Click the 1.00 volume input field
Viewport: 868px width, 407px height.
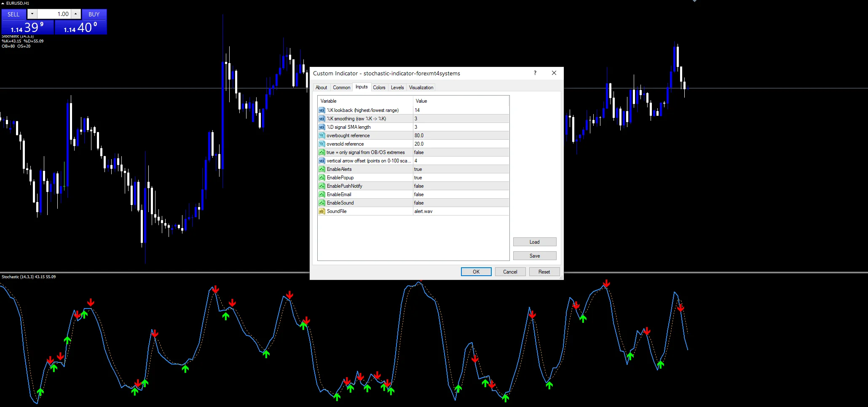tap(54, 14)
